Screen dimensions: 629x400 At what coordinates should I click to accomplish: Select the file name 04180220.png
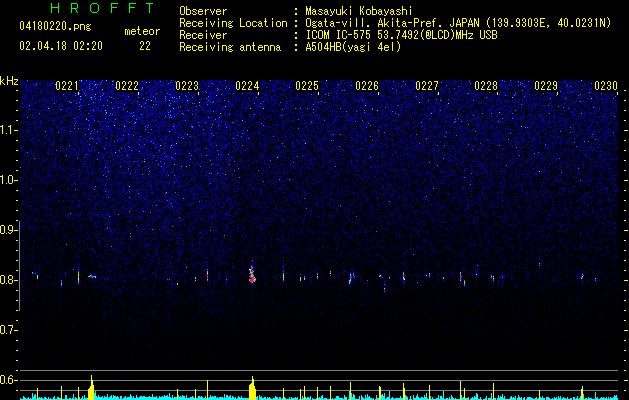(x=55, y=27)
